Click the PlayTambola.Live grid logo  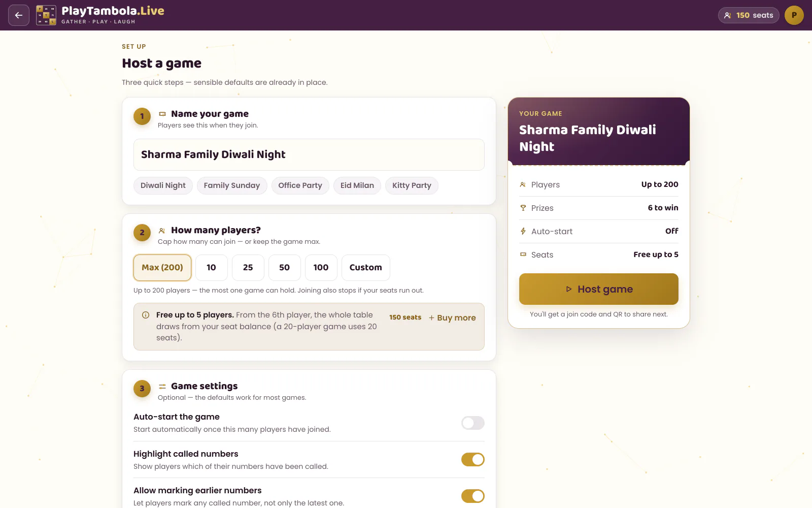[46, 15]
